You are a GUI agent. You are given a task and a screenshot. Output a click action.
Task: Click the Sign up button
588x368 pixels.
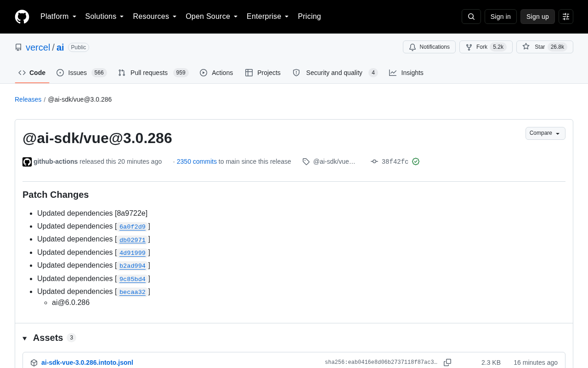[537, 17]
